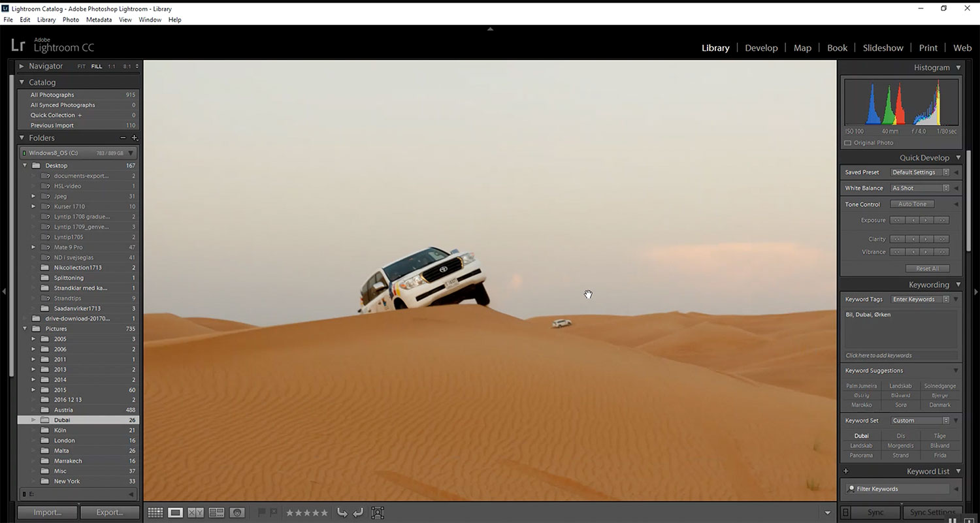The width and height of the screenshot is (980, 523).
Task: Click the crop overlay frame icon
Action: click(x=378, y=513)
